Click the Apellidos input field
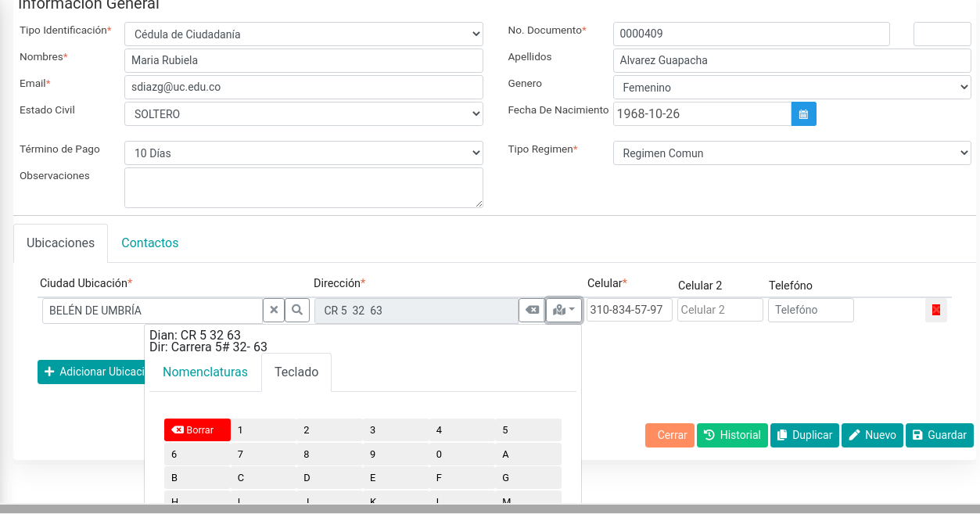980x514 pixels. [792, 61]
